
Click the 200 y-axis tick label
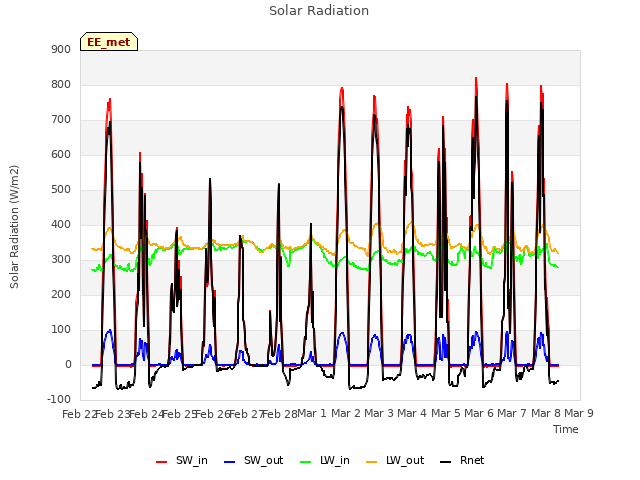tap(61, 295)
